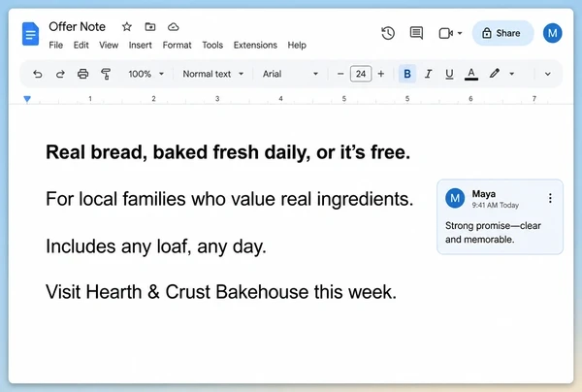Open Normal text style dropdown
This screenshot has height=392, width=582.
[213, 74]
